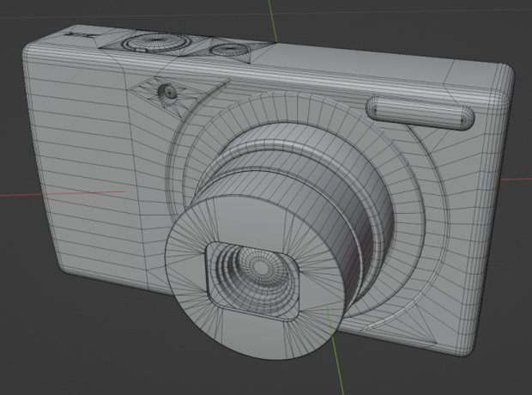Viewport: 532px width, 395px height.
Task: Click the small AF-assist lamp near the lens
Action: point(168,91)
